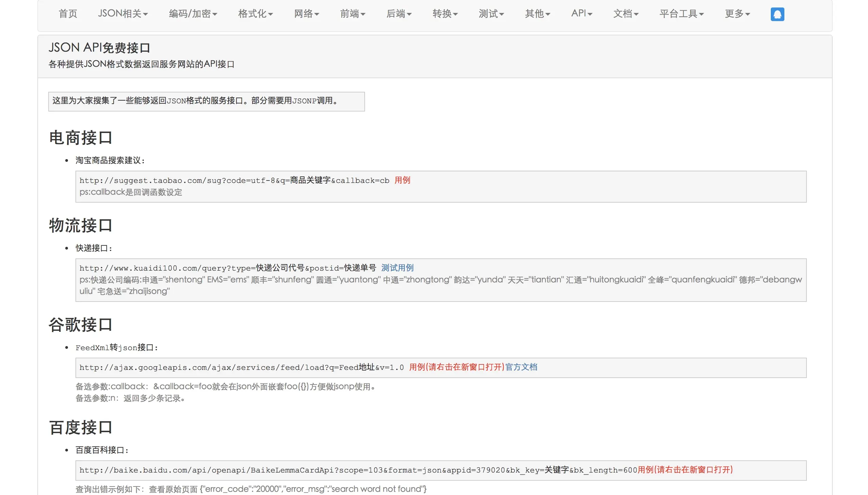Open the 平台工具 dropdown
This screenshot has width=868, height=495.
[681, 14]
